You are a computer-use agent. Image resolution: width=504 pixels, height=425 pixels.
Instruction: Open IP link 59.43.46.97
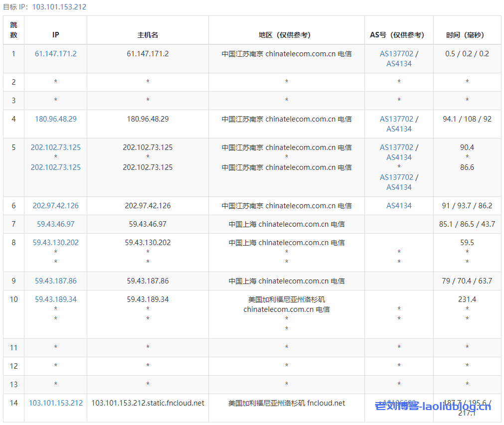click(x=55, y=224)
